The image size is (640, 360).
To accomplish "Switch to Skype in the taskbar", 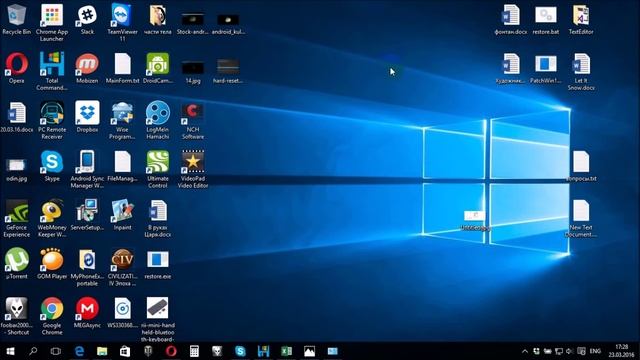I will click(x=240, y=351).
